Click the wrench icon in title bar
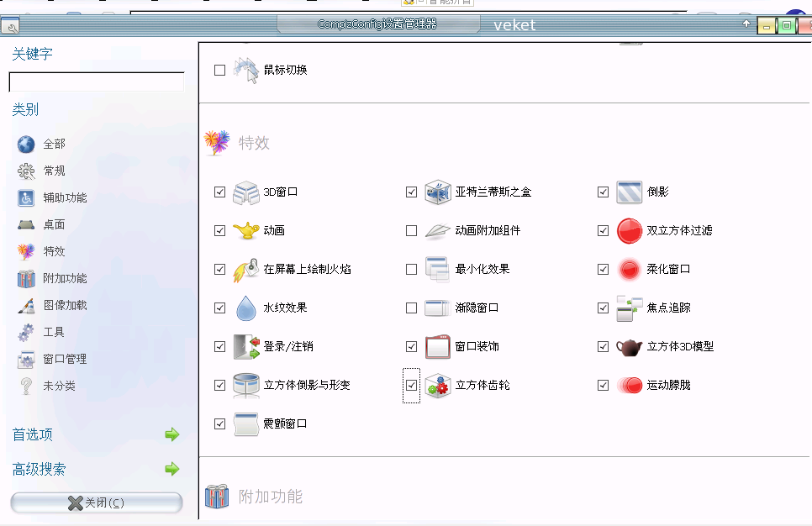Viewport: 812px width, 526px height. (10, 26)
